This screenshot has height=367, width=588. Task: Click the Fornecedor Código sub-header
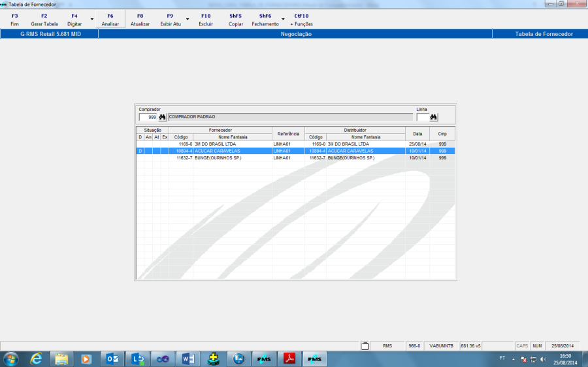coord(181,137)
